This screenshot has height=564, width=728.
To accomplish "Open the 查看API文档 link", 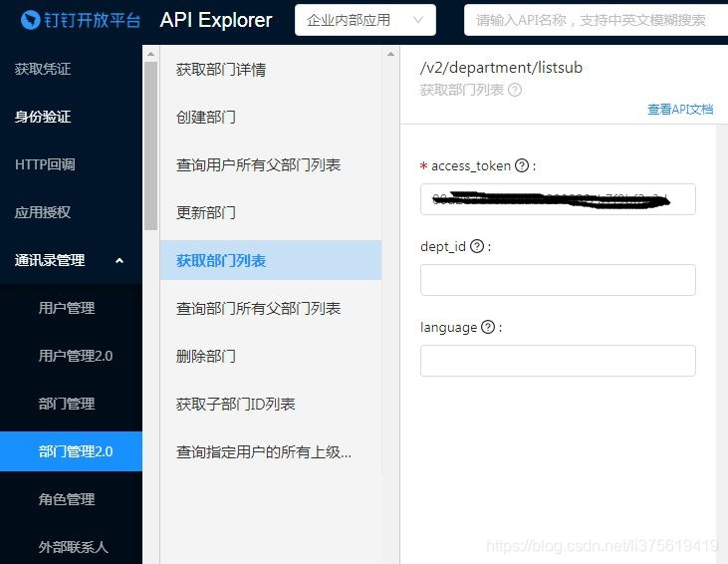I will [x=680, y=110].
